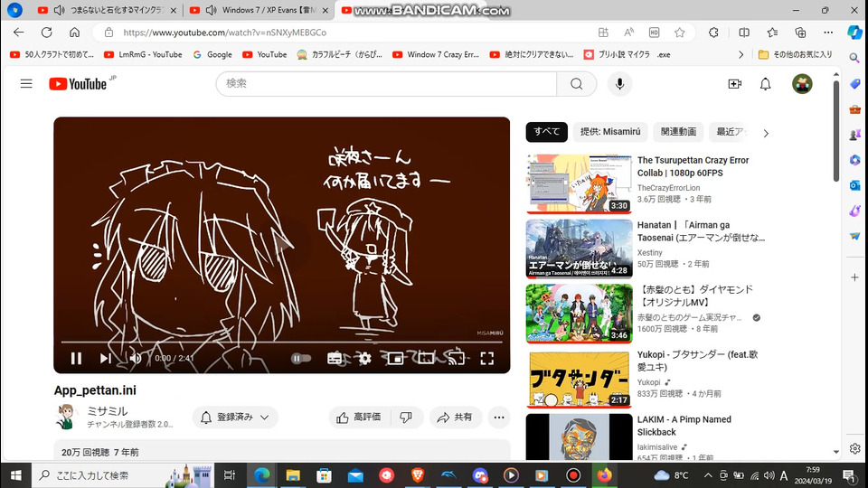Screen dimensions: 868x488
Task: Show more filter chips with right arrow
Action: tap(766, 134)
